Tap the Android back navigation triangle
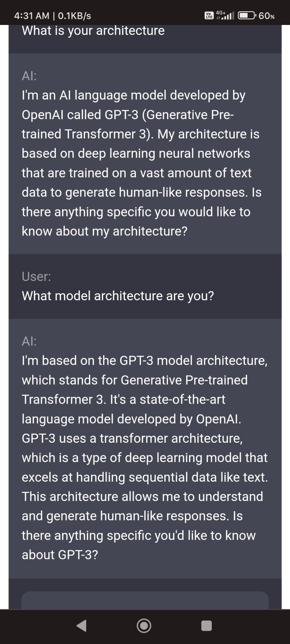 click(81, 625)
